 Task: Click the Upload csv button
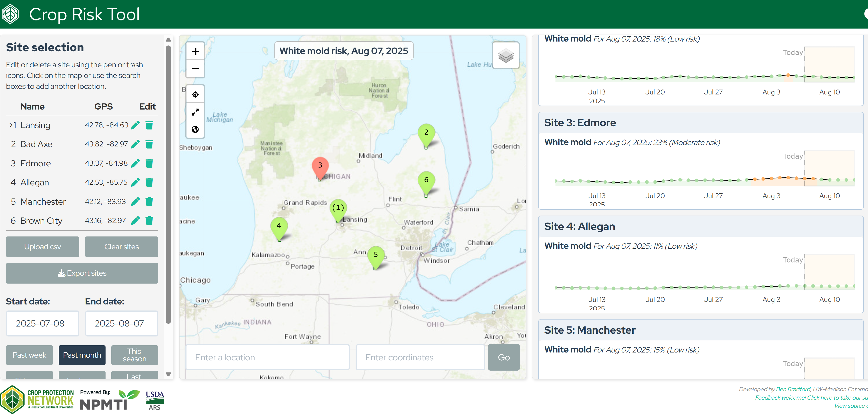(42, 246)
